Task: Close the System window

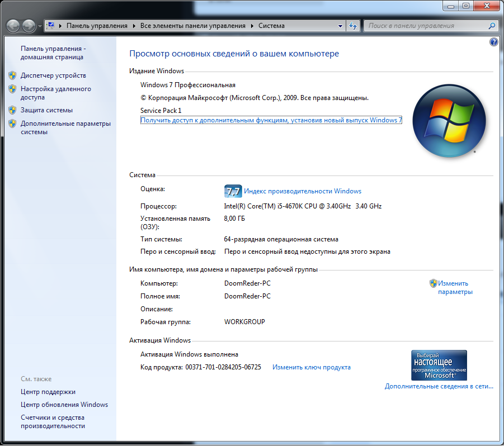Action: pyautogui.click(x=487, y=6)
